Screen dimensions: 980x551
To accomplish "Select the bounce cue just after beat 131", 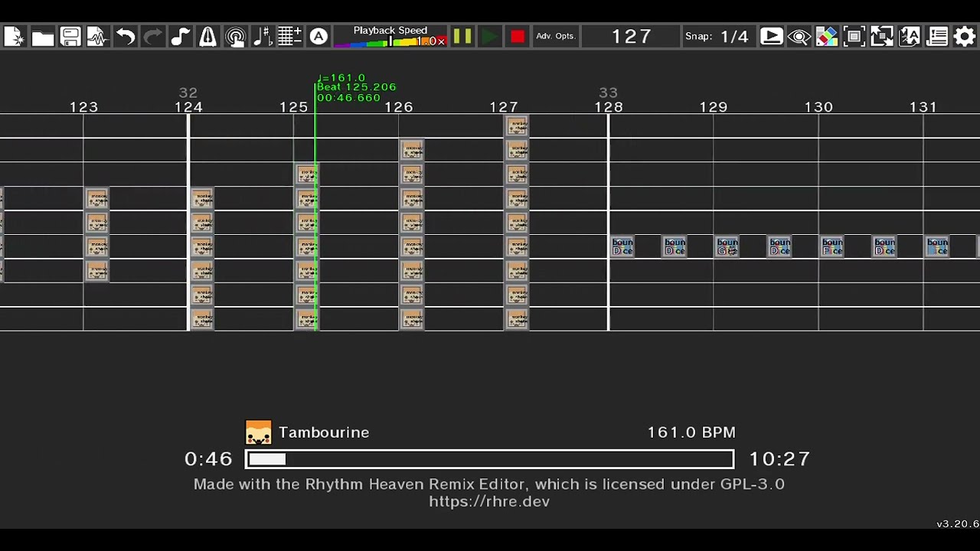I will 937,246.
